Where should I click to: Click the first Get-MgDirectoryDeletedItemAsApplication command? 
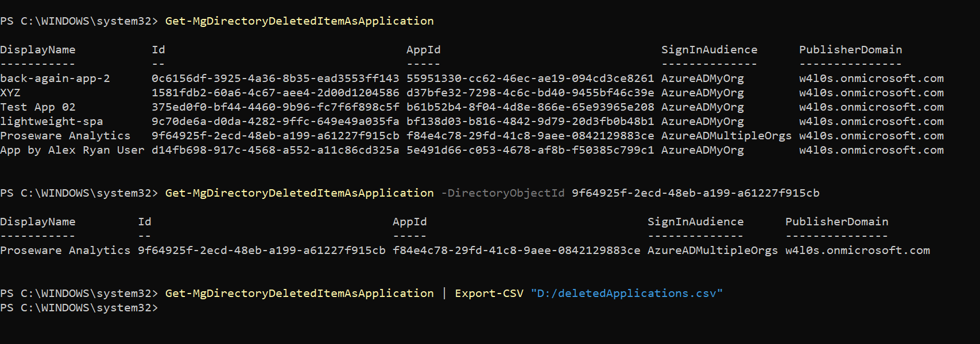[299, 21]
